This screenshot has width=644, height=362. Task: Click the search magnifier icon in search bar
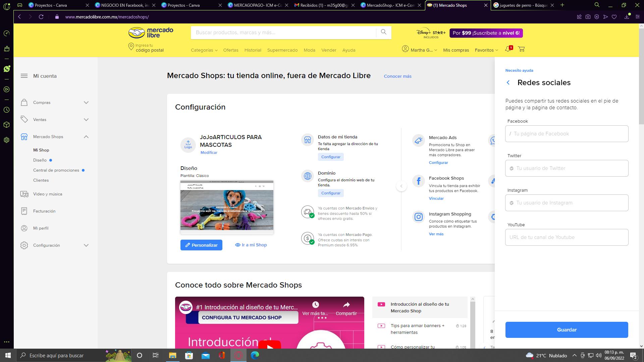[x=383, y=32]
